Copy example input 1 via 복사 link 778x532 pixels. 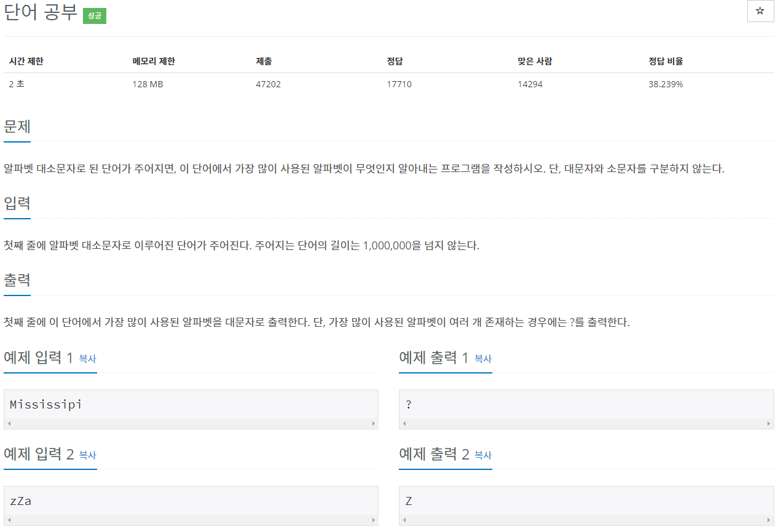[x=88, y=359]
